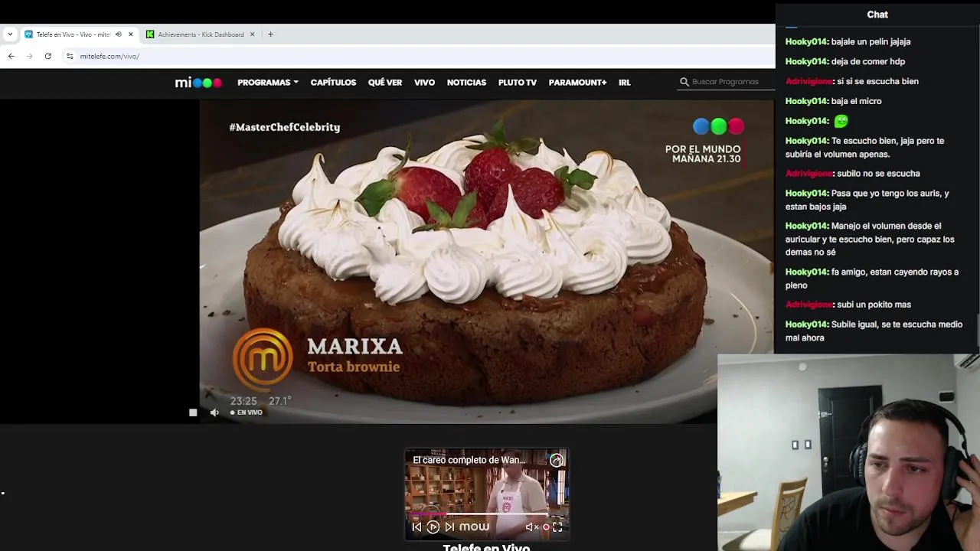Screen dimensions: 980x551
Task: Stop the live video playback
Action: point(193,412)
